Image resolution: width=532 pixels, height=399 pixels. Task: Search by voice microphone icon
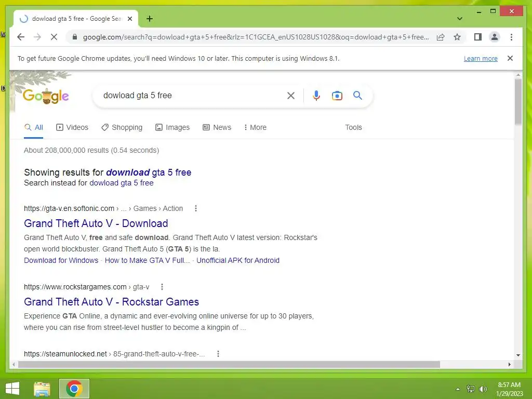[x=316, y=96]
